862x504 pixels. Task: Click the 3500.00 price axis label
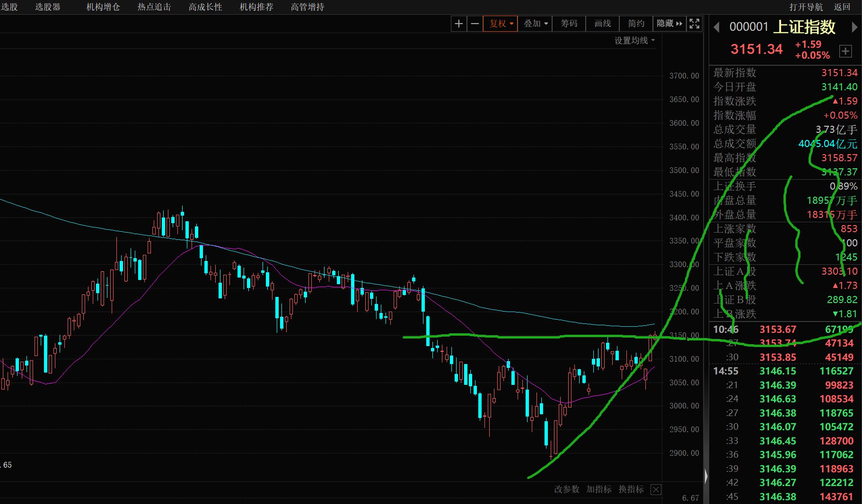pyautogui.click(x=684, y=170)
